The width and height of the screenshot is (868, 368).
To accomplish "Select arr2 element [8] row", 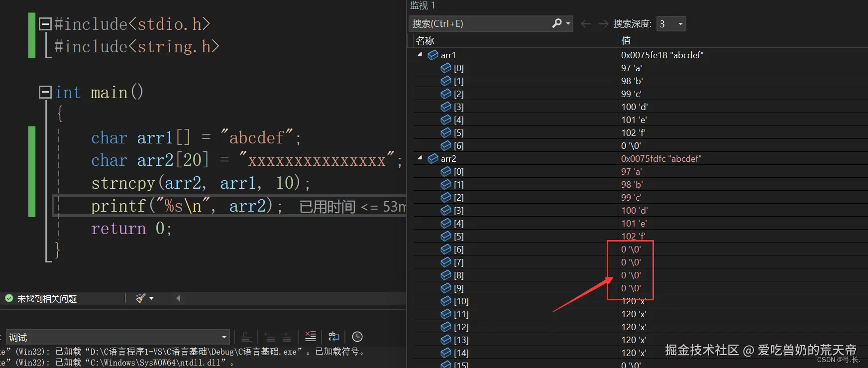I will point(641,275).
